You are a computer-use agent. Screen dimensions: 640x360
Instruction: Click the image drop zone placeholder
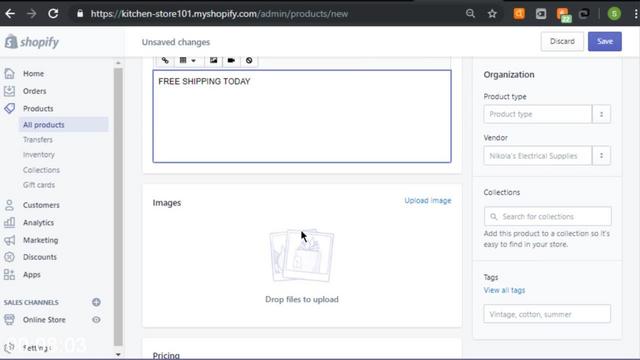pos(302,256)
